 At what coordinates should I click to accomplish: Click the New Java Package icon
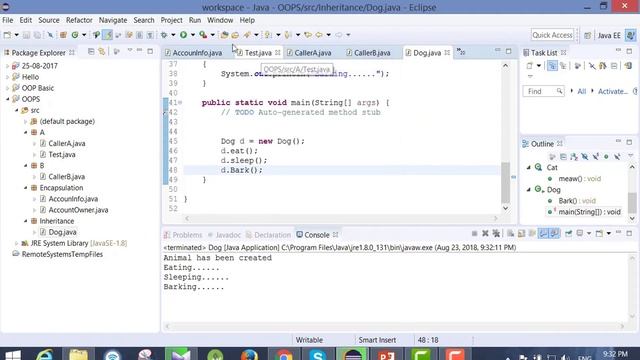(63, 35)
